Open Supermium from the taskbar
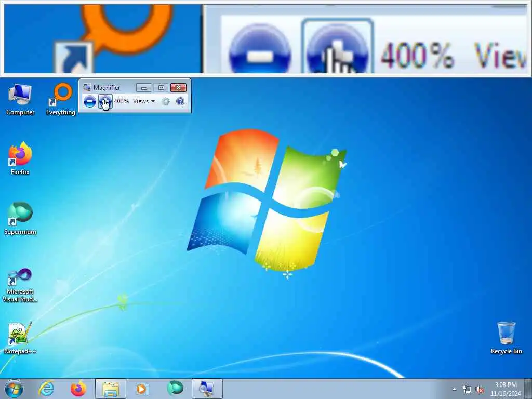Image resolution: width=532 pixels, height=399 pixels. point(175,388)
